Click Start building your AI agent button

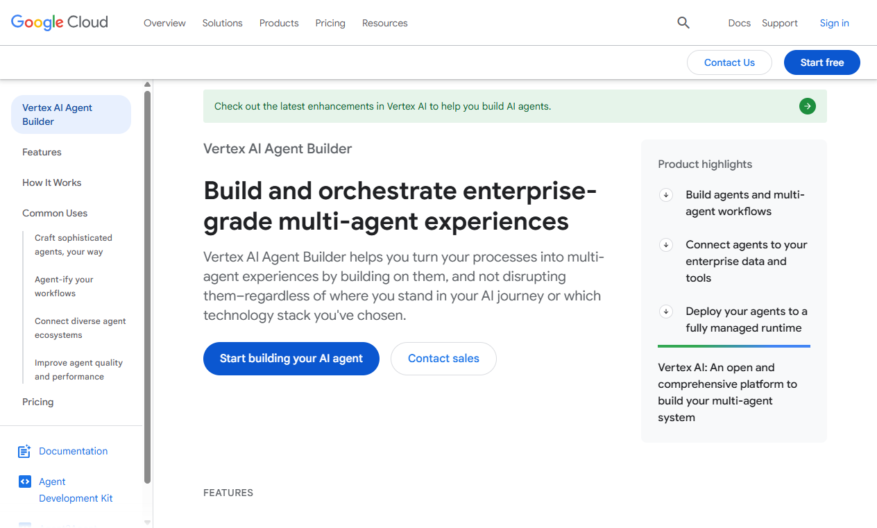tap(291, 359)
